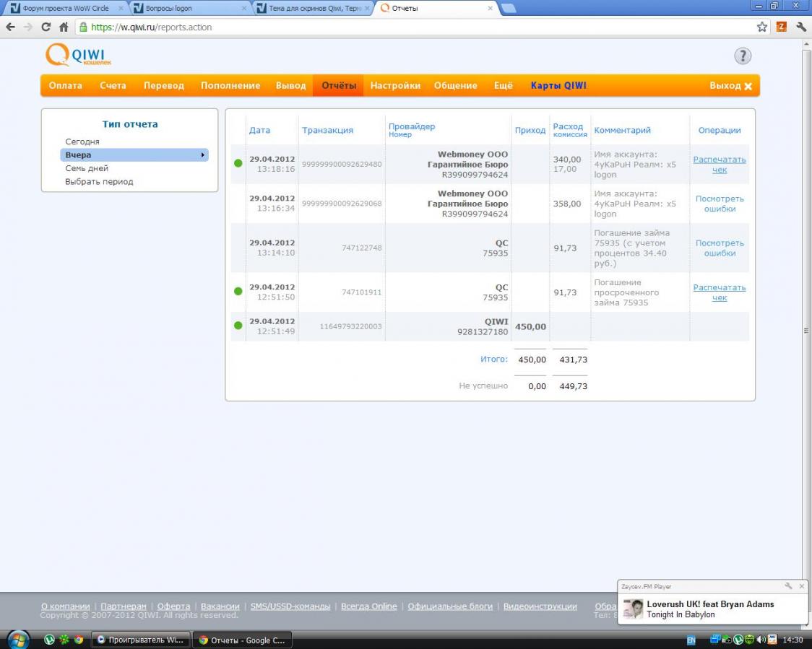Expand the Вчера report type arrow
The width and height of the screenshot is (812, 649).
[203, 155]
